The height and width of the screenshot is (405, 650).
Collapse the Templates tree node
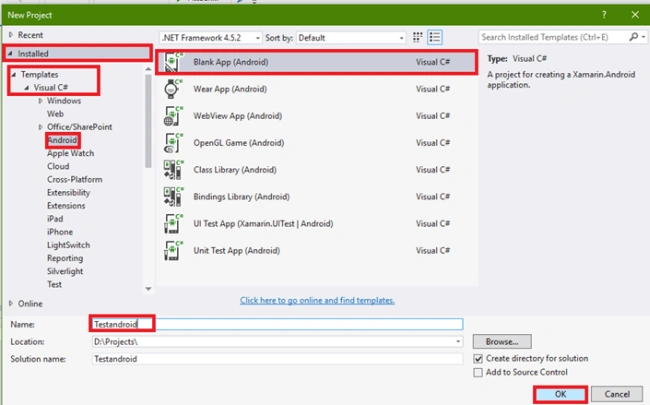[x=14, y=75]
